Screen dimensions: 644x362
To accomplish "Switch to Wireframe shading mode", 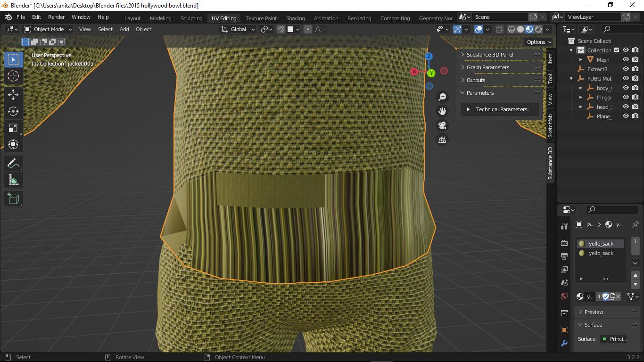I will [512, 29].
